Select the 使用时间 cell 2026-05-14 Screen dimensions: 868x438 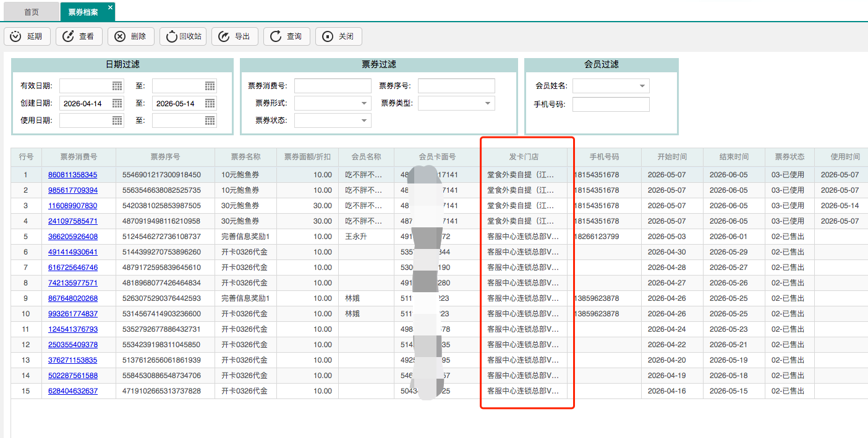(841, 206)
